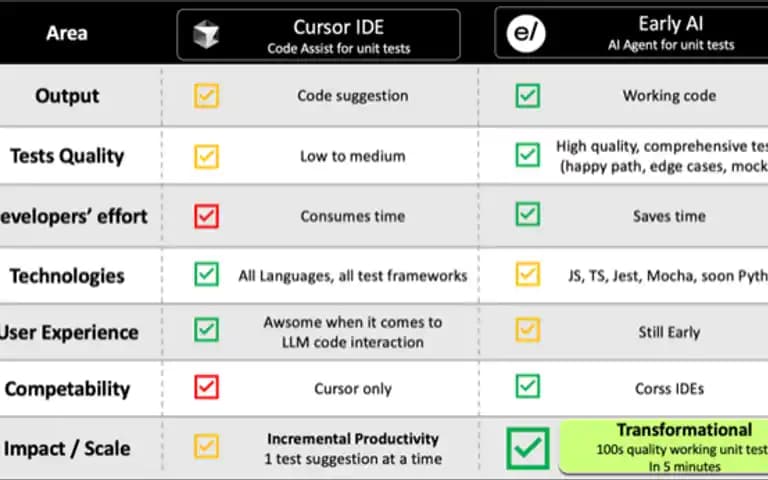Click large green checkbox beside Transformational
The width and height of the screenshot is (768, 480).
pyautogui.click(x=528, y=448)
